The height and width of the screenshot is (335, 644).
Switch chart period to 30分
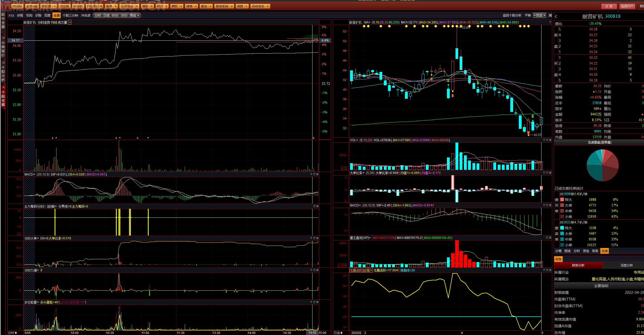(x=124, y=15)
